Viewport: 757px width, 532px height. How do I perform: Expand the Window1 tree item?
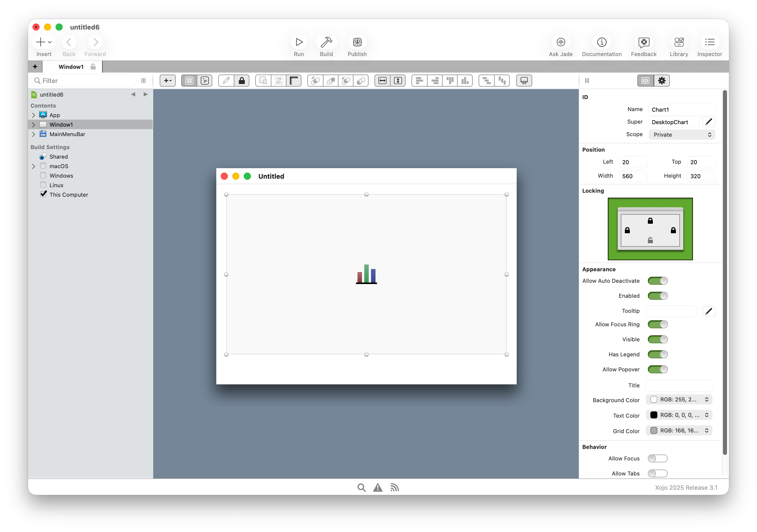(33, 125)
